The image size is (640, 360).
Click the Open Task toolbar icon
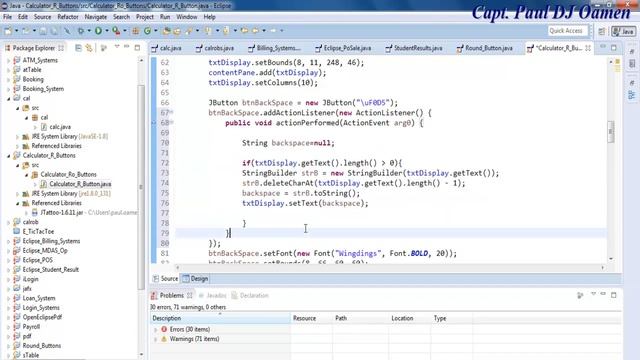point(177,31)
